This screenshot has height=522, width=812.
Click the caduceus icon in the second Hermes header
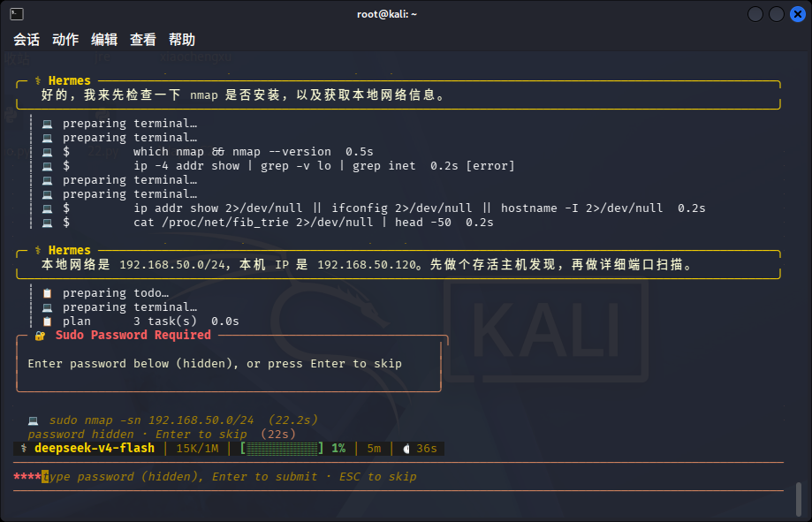38,250
